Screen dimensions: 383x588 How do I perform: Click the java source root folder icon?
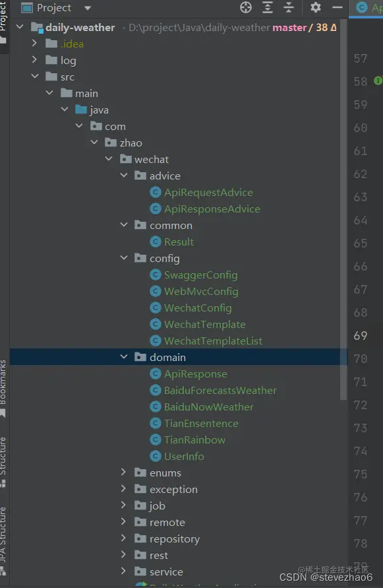(x=81, y=110)
